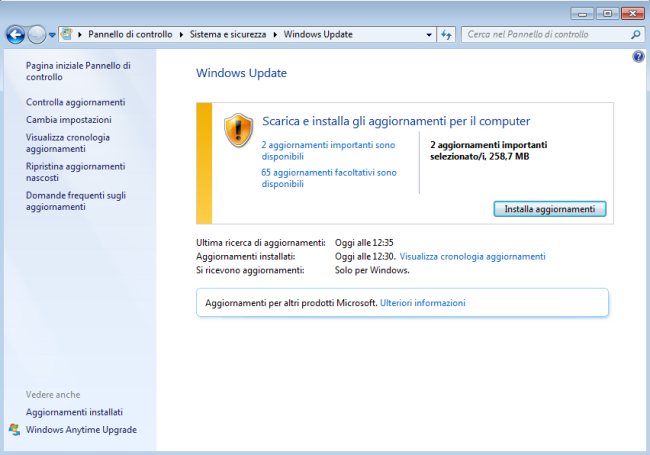The width and height of the screenshot is (650, 455).
Task: Open Windows Anytime Upgrade link
Action: 81,430
